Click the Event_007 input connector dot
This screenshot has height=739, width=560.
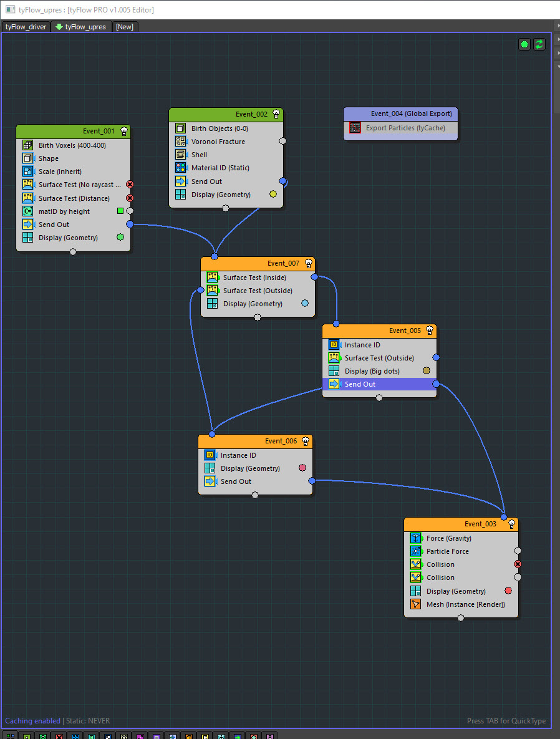point(215,256)
